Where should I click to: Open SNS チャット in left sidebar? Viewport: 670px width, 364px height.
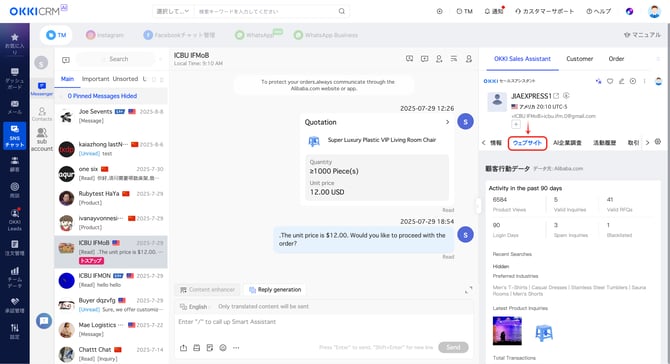pyautogui.click(x=15, y=136)
